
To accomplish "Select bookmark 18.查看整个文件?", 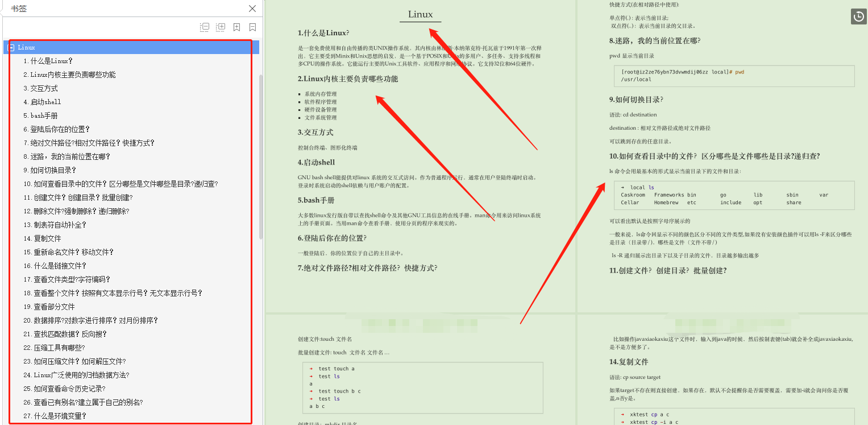I will (113, 293).
